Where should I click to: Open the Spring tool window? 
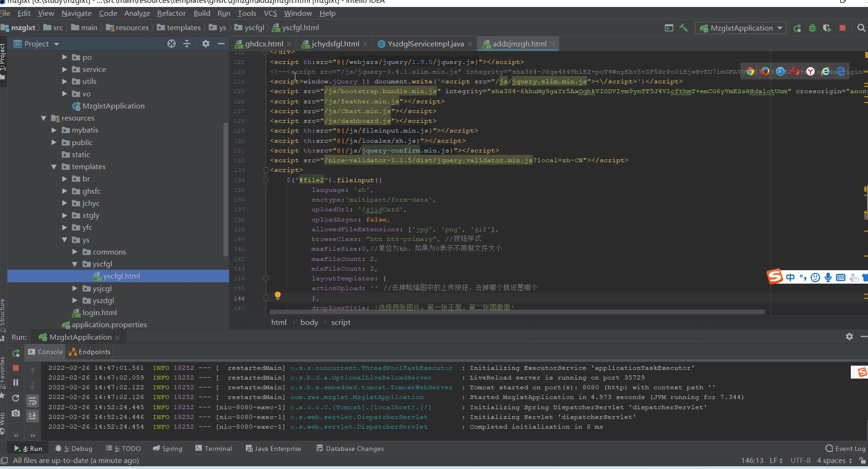coord(167,448)
